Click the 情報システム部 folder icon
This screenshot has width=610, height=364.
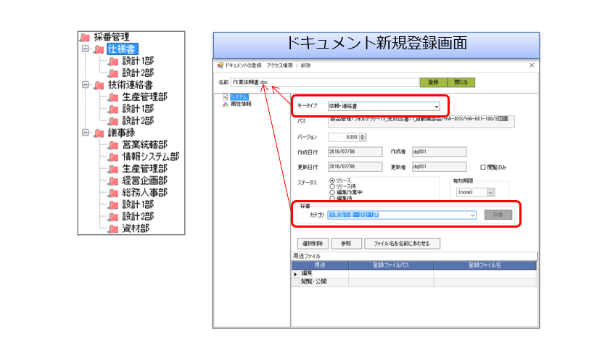[113, 157]
